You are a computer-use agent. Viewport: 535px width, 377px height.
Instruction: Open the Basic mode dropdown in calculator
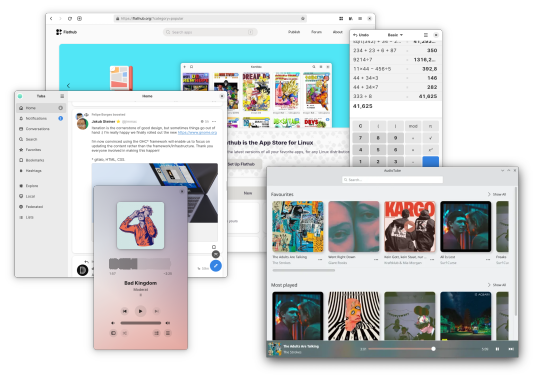point(395,35)
